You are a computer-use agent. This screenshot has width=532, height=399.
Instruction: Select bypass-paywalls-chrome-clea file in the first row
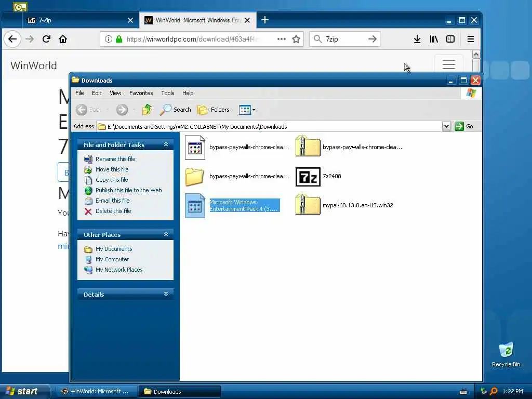tap(237, 147)
